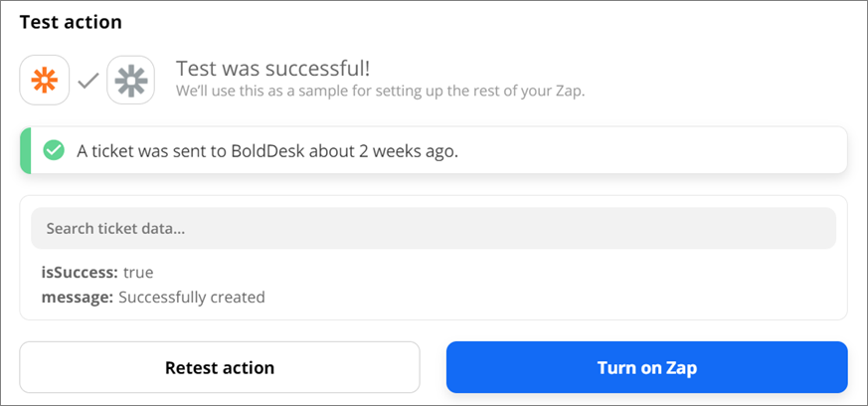Screen dimensions: 868x406
Task: Click the orange Zapier app icon
Action: (x=45, y=80)
